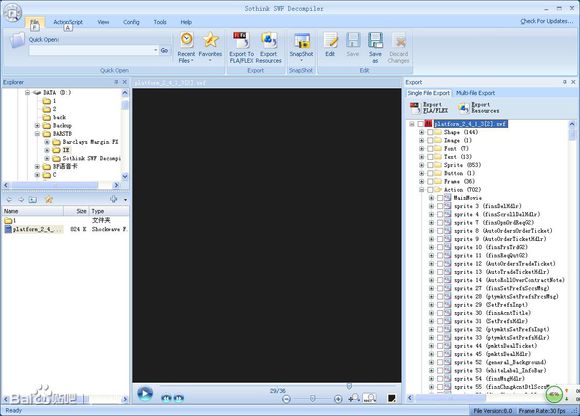Check the platform_2_4 swf root checkbox
Image resolution: width=580 pixels, height=416 pixels.
click(x=420, y=124)
